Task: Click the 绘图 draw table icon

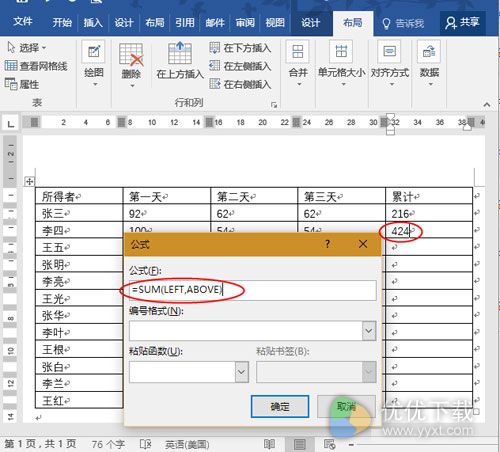Action: tap(94, 51)
